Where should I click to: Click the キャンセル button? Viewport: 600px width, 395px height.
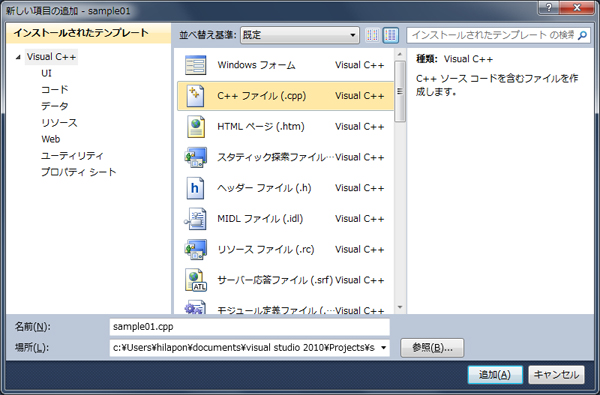(556, 375)
